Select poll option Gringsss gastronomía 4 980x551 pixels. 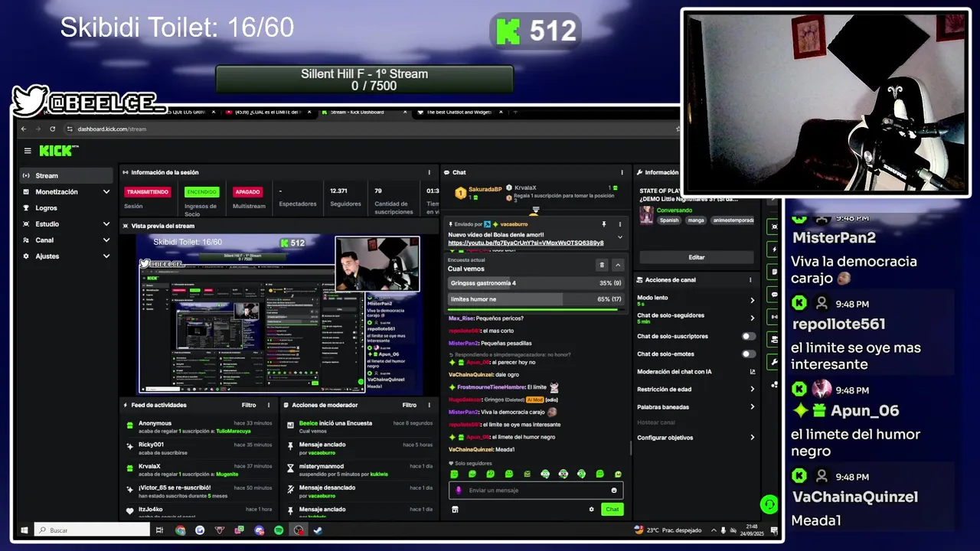536,283
